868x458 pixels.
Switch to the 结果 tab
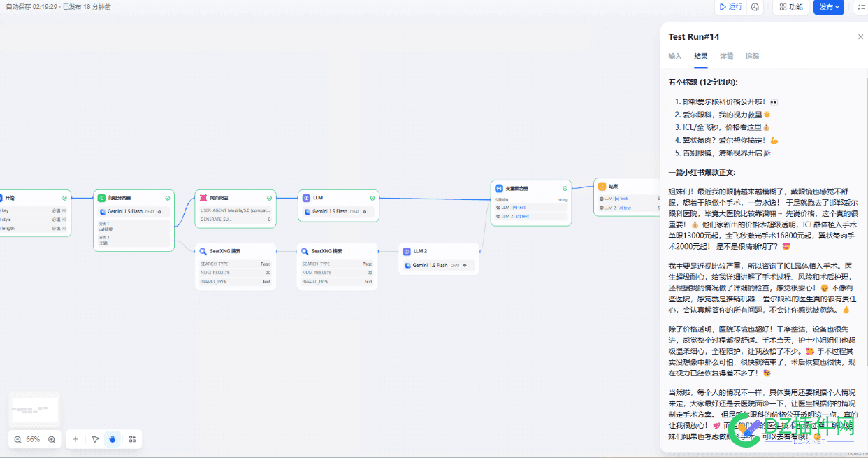coord(700,56)
